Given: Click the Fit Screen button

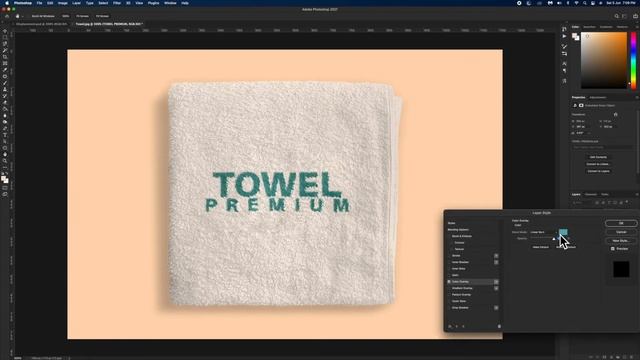Looking at the screenshot, I should pyautogui.click(x=82, y=16).
